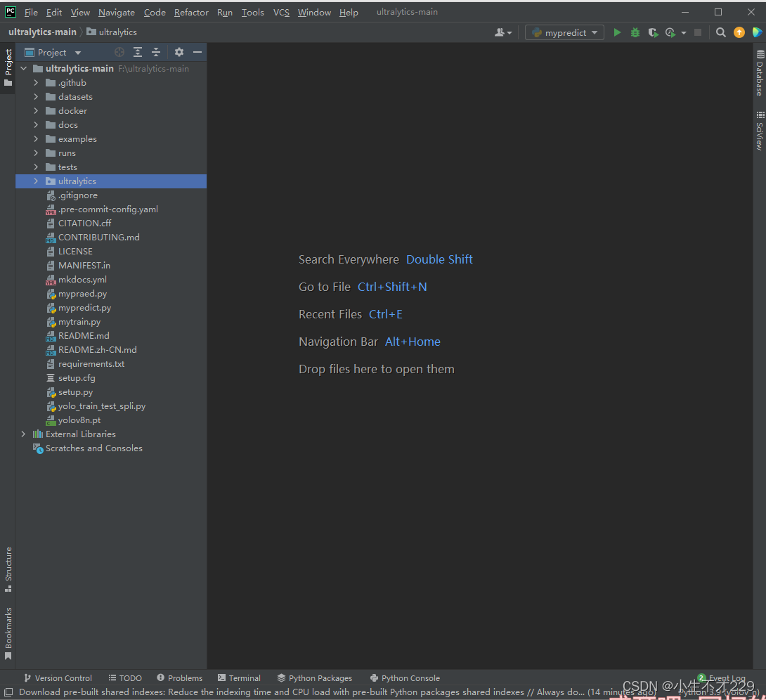Expand the datasets folder
Screen dimensions: 766x700
pyautogui.click(x=36, y=97)
